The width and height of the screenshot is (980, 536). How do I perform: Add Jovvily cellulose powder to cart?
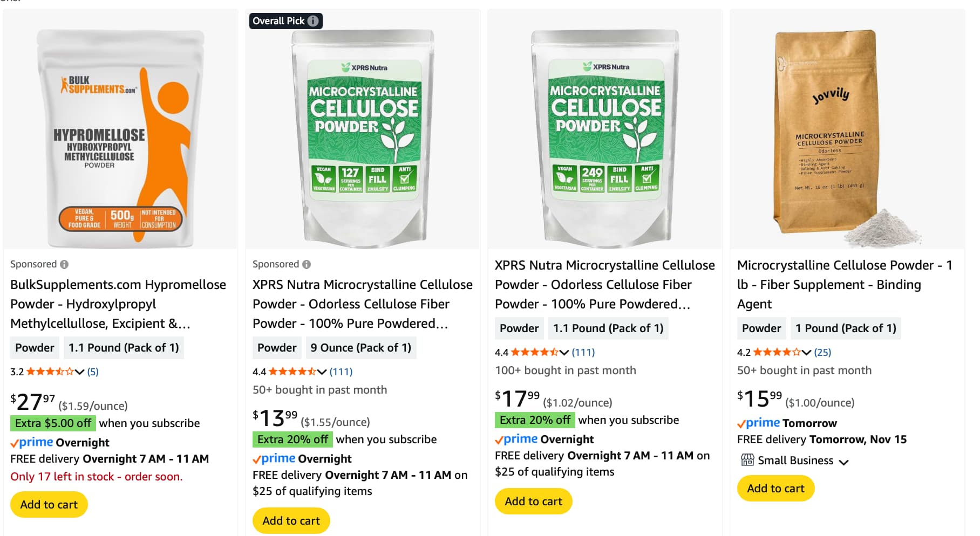(x=775, y=488)
